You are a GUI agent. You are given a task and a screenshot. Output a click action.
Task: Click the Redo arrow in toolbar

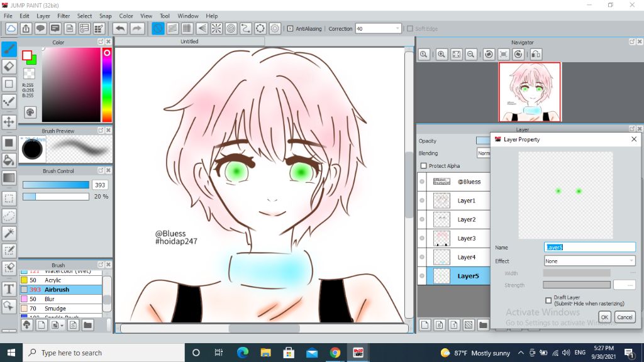pos(137,28)
